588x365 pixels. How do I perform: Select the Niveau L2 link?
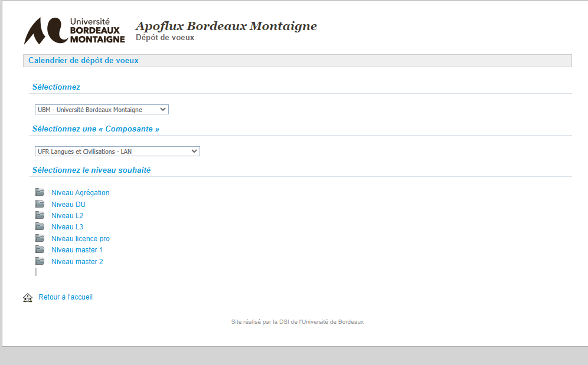click(x=67, y=215)
